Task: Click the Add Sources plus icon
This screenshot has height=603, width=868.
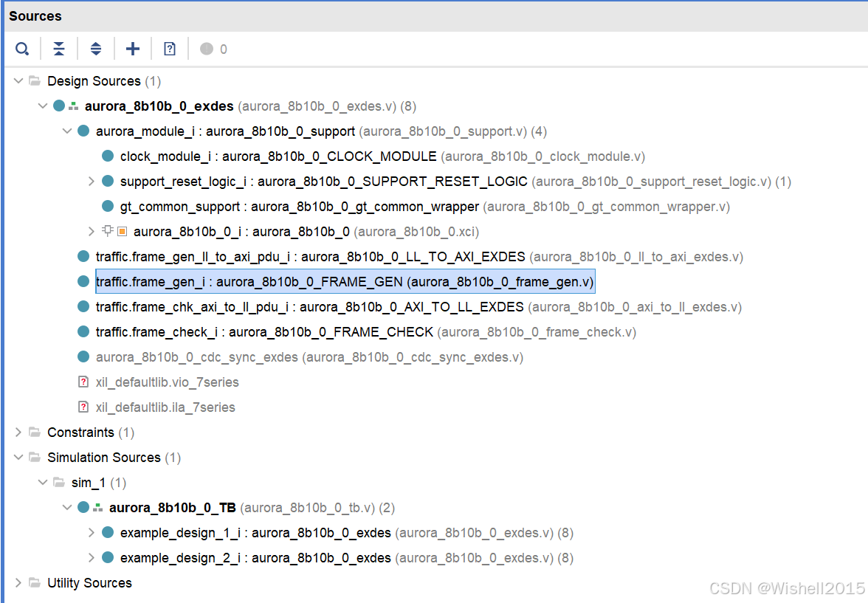Action: 133,49
